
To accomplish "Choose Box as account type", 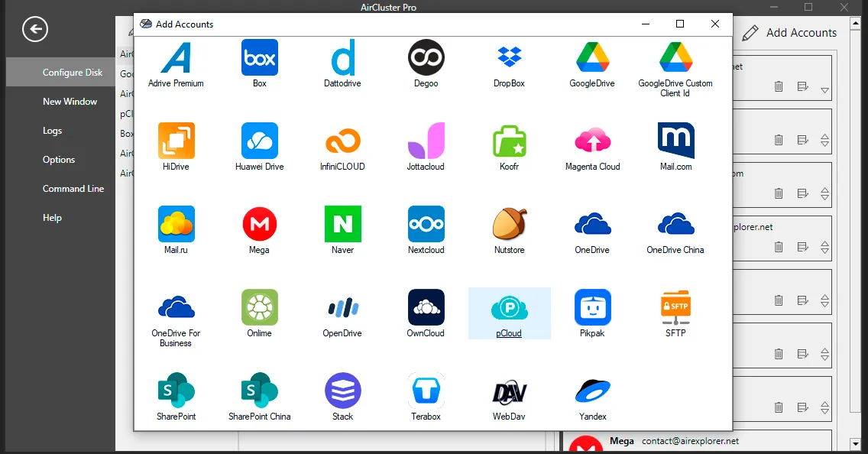I will 260,63.
